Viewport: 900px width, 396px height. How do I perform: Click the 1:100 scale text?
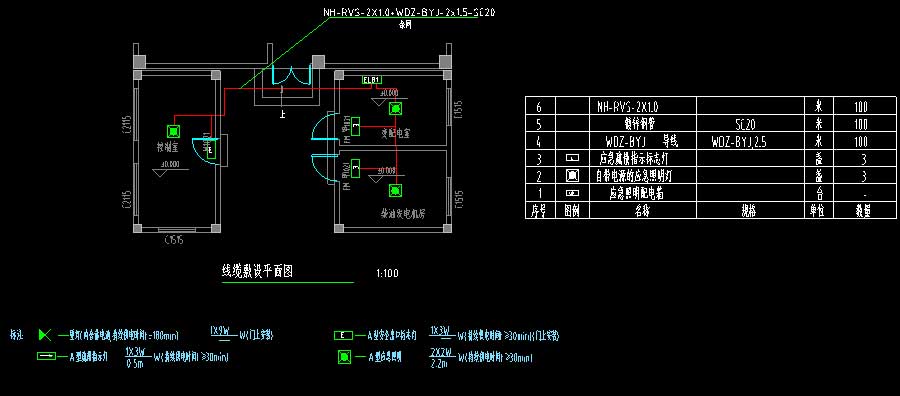tap(387, 273)
